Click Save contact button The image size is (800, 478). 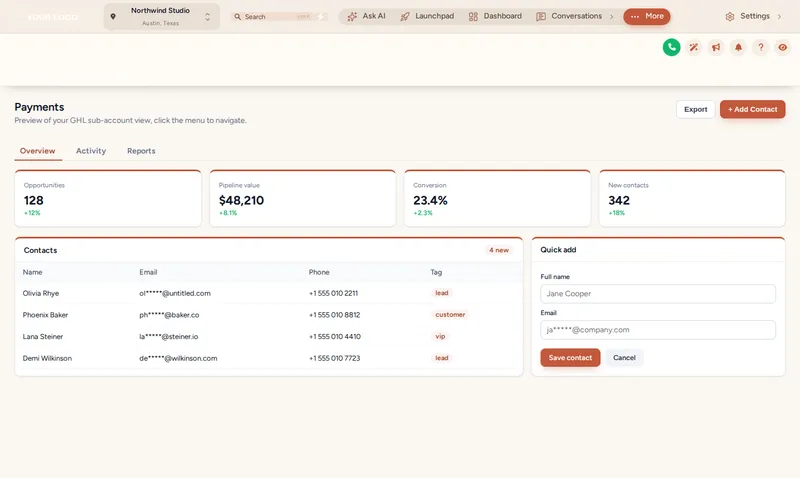pyautogui.click(x=570, y=358)
